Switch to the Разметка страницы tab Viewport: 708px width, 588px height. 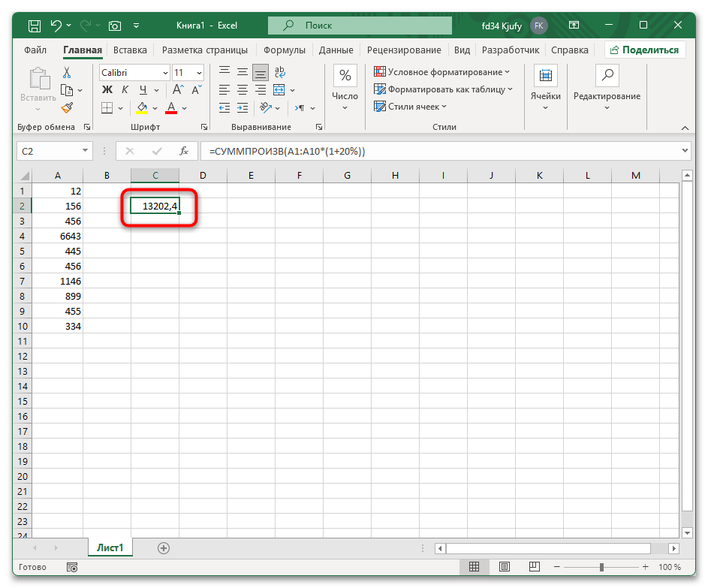[x=205, y=50]
